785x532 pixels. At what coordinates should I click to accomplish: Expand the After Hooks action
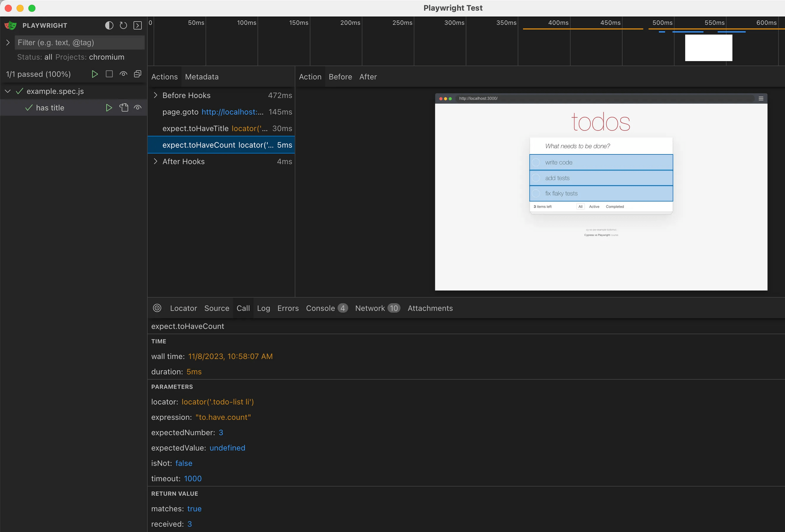click(x=156, y=162)
